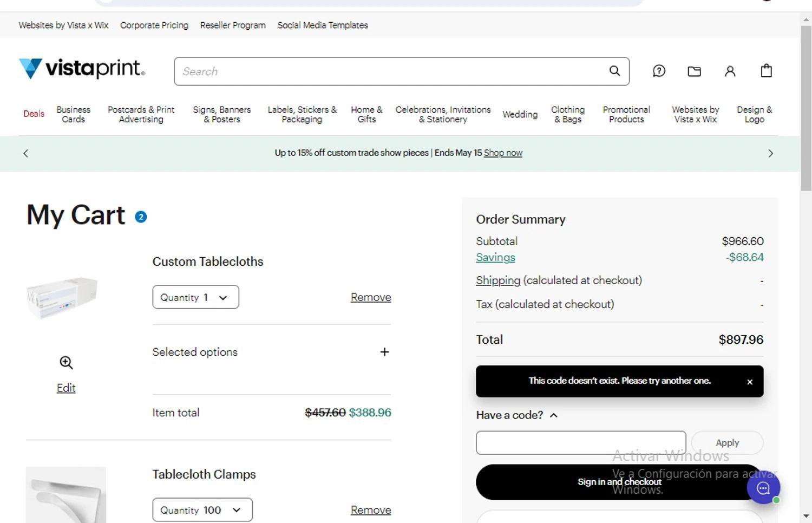Open the Design & Logo menu

(x=754, y=114)
